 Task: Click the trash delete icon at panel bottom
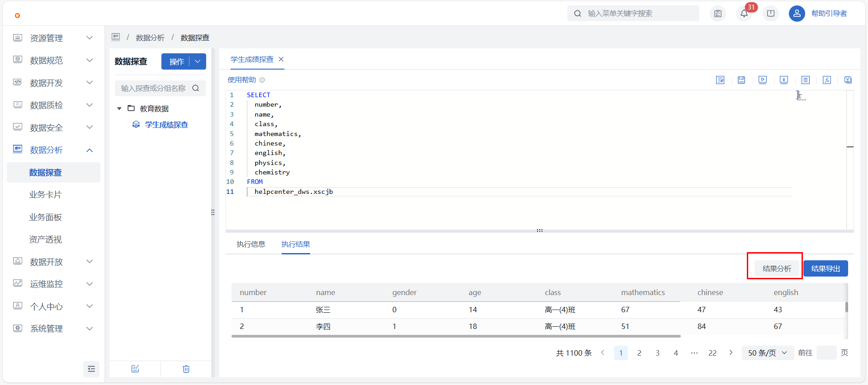186,369
